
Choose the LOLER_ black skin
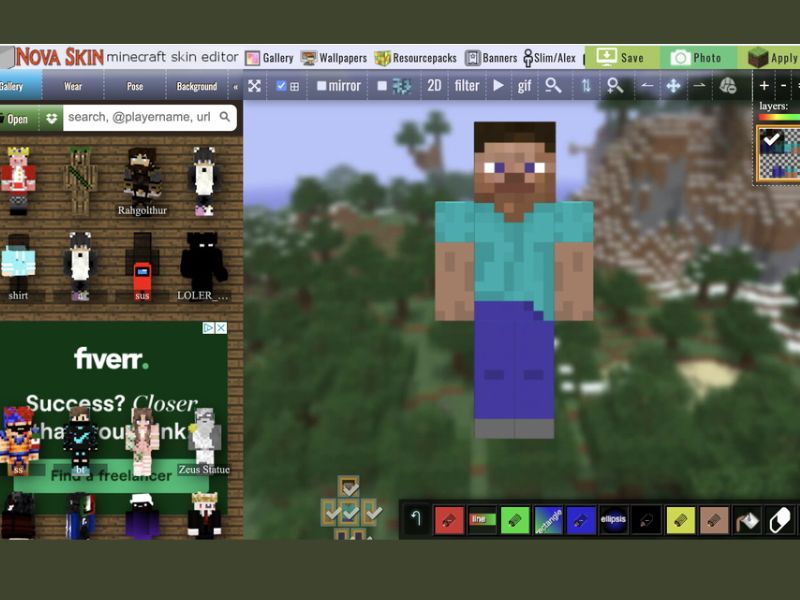203,266
